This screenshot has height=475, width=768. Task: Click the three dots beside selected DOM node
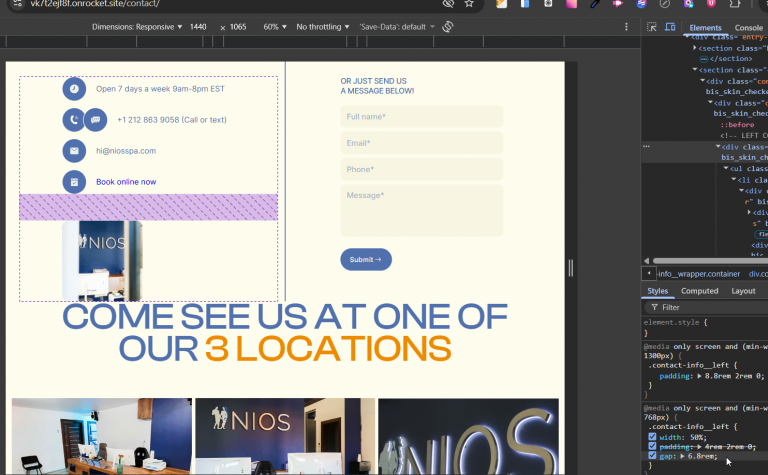647,146
